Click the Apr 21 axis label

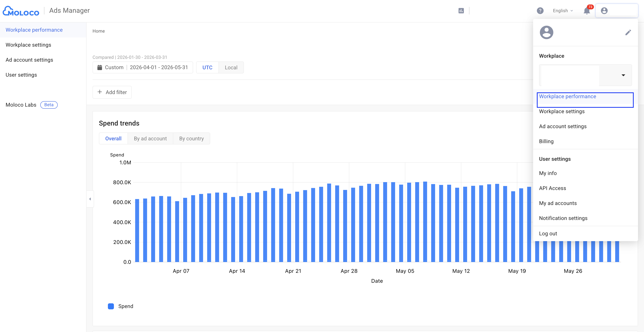pyautogui.click(x=293, y=271)
